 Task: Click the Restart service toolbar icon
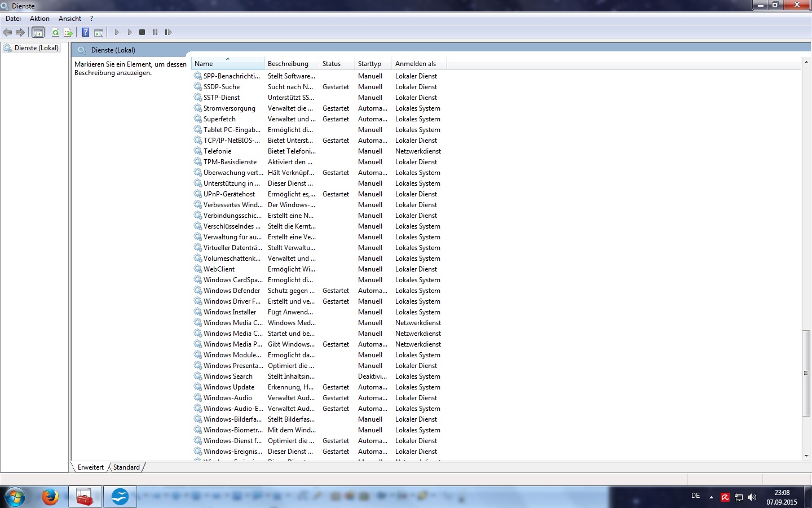click(x=168, y=32)
